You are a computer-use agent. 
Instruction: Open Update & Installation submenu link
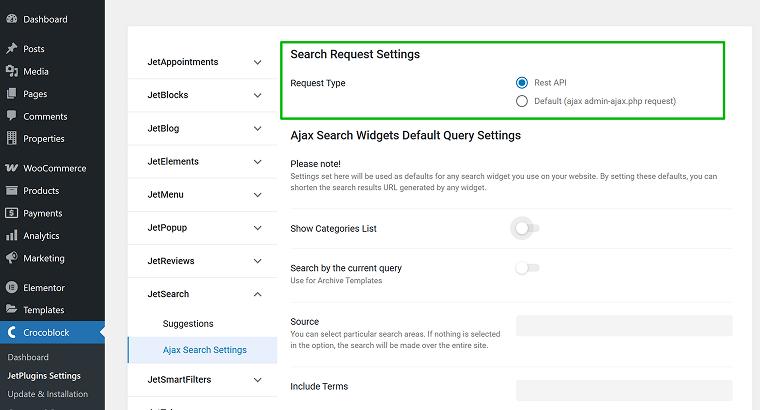point(48,394)
